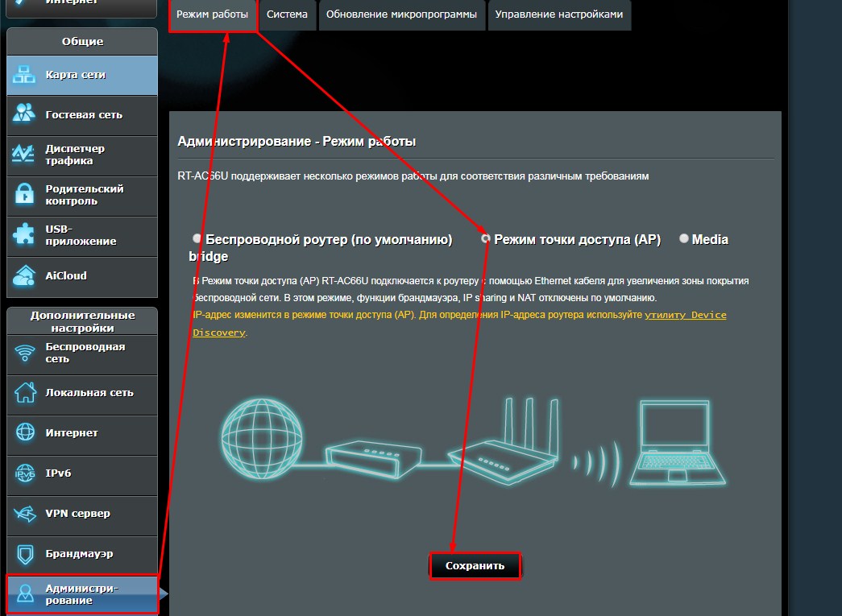Screen dimensions: 842x616
Task: Open Guest Network icon (Гостевая сеть)
Action: point(24,114)
